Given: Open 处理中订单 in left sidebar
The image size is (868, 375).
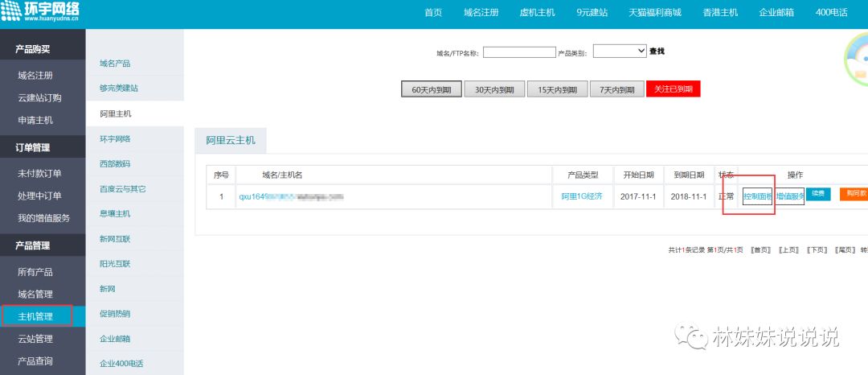Looking at the screenshot, I should coord(39,196).
